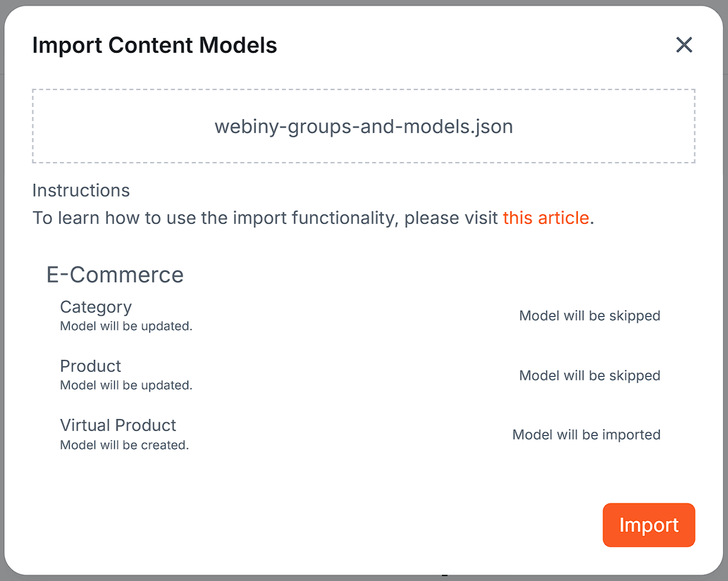Click Model will be updated under Category
Screen dimensions: 728x581
[126, 325]
